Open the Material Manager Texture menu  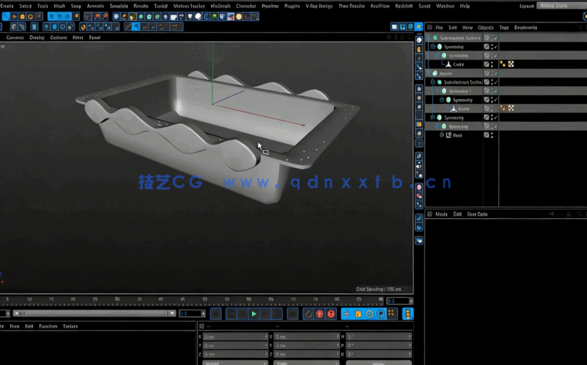tap(70, 326)
